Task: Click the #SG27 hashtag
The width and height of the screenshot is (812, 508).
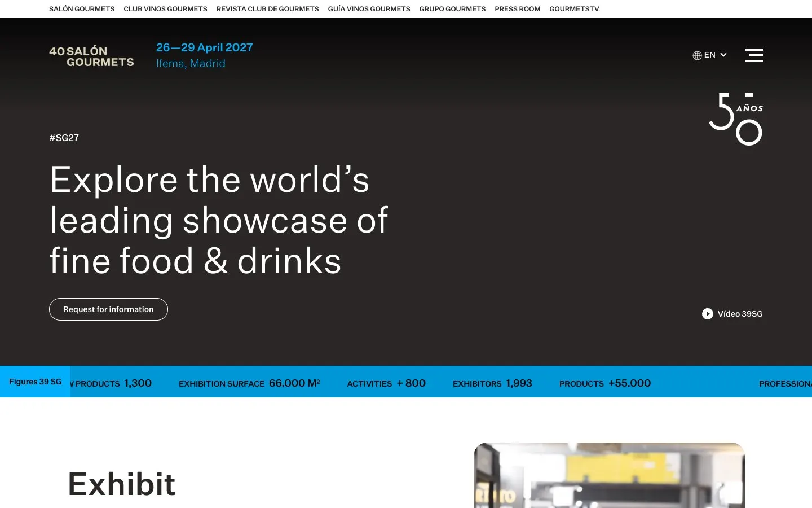Action: 64,138
